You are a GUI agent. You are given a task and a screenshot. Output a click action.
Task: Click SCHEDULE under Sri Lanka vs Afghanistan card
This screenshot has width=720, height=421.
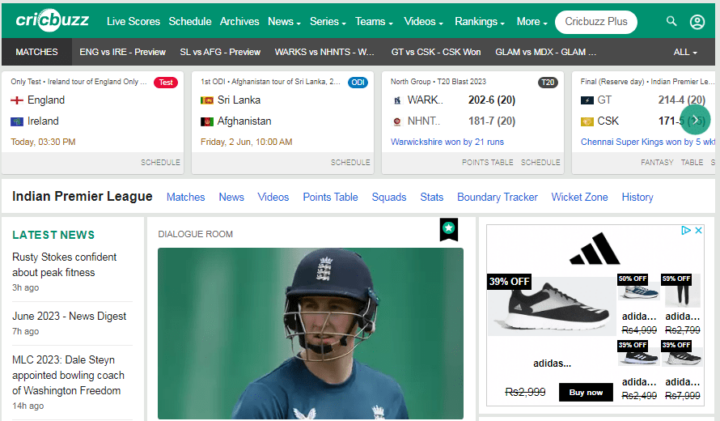click(350, 162)
